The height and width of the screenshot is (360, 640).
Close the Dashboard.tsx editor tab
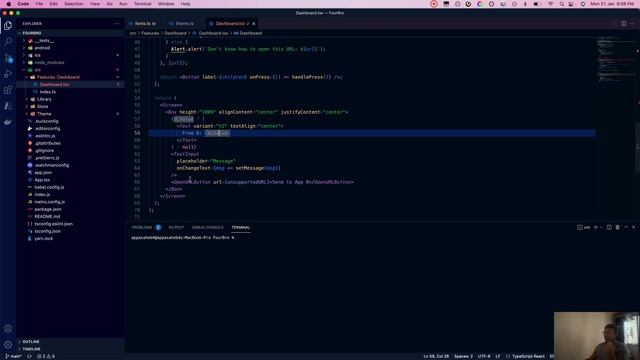[x=253, y=24]
